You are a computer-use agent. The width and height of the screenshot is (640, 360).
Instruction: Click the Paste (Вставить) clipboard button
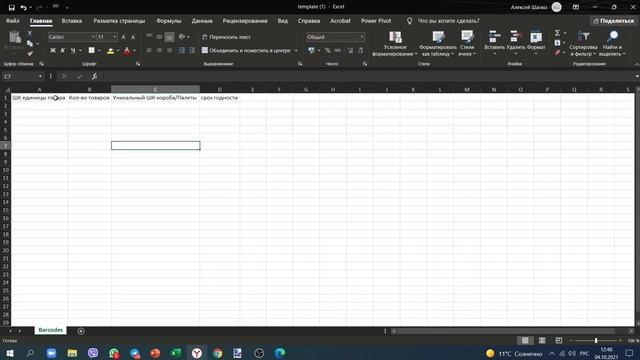(x=15, y=40)
